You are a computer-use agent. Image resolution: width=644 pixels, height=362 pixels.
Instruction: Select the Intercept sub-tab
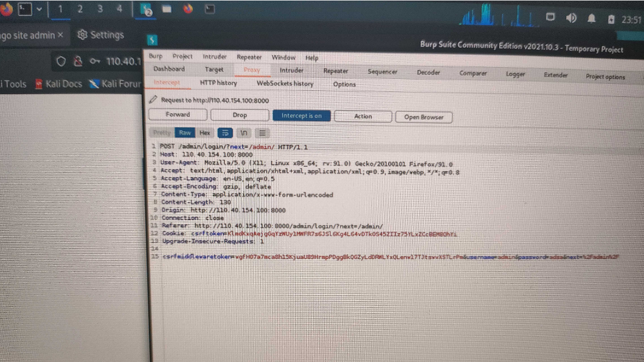[167, 83]
